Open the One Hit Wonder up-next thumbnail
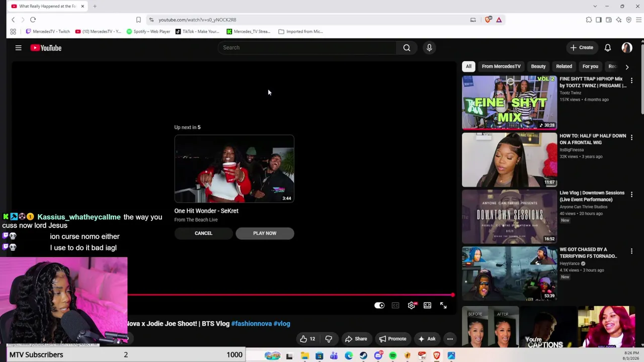Viewport: 644px width, 362px height. click(234, 168)
